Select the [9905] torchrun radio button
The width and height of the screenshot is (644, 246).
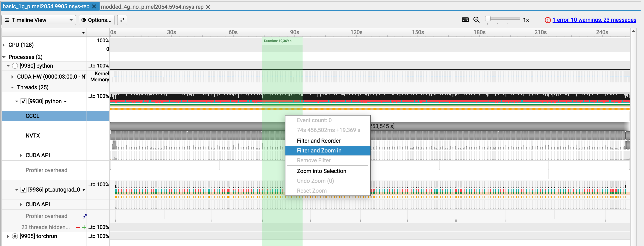15,236
